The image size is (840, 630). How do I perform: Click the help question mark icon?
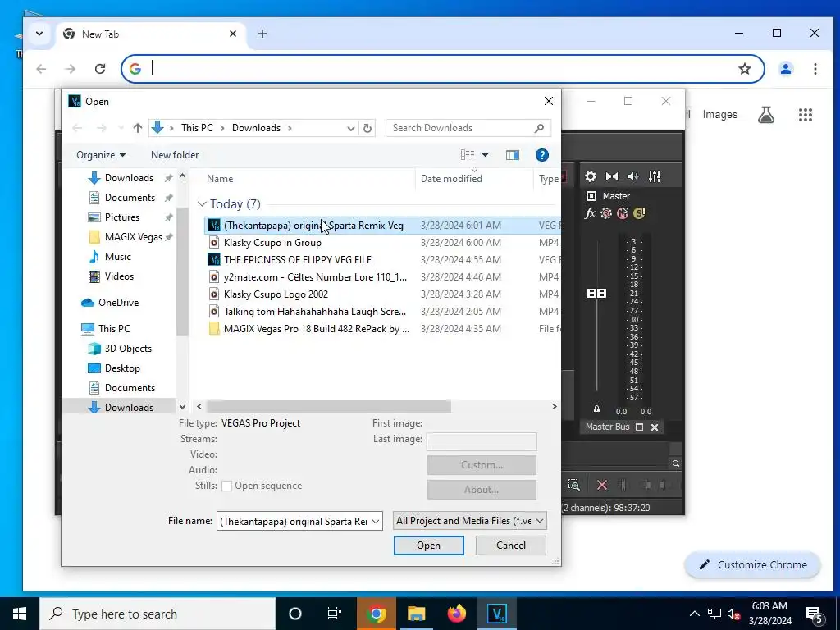(541, 155)
